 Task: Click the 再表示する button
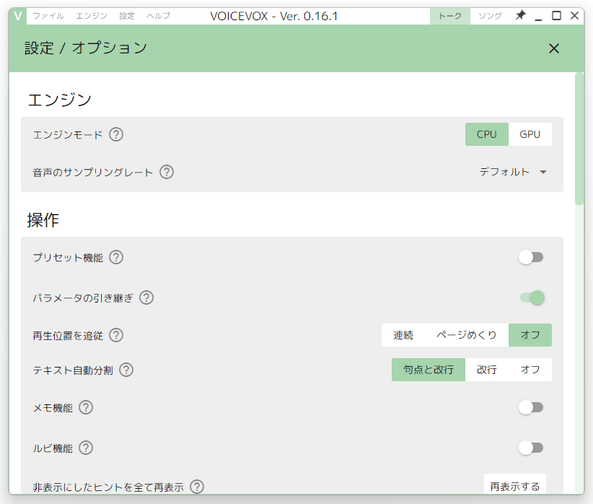515,484
